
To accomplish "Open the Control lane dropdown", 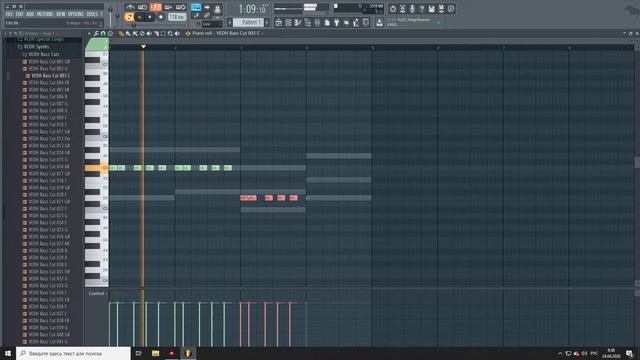I will (x=98, y=293).
